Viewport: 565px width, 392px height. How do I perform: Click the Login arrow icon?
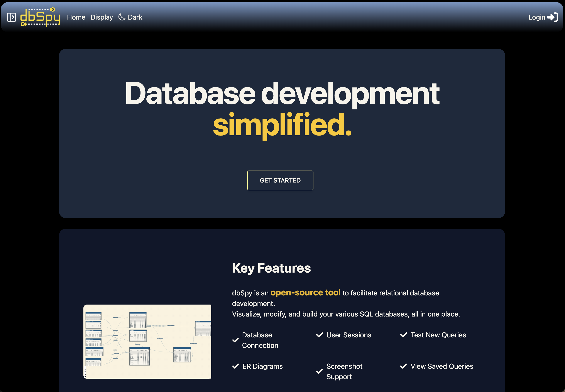point(552,17)
